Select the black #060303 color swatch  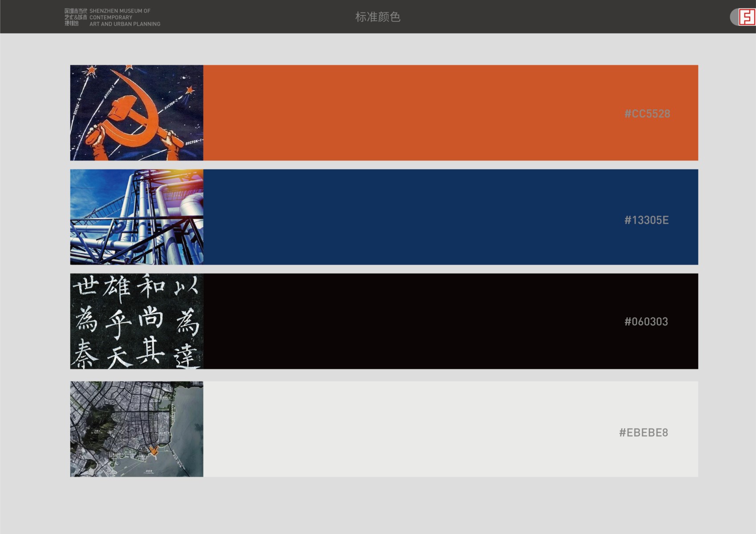(450, 321)
